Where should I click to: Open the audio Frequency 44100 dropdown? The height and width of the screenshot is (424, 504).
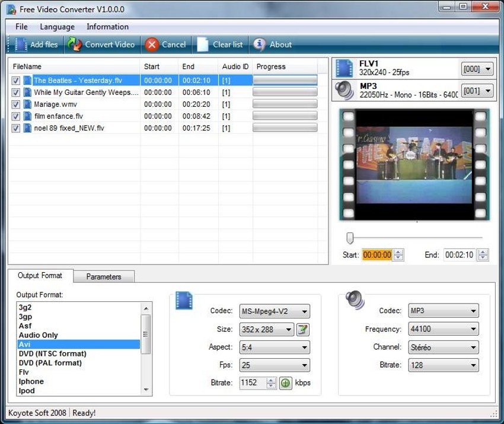coord(444,329)
